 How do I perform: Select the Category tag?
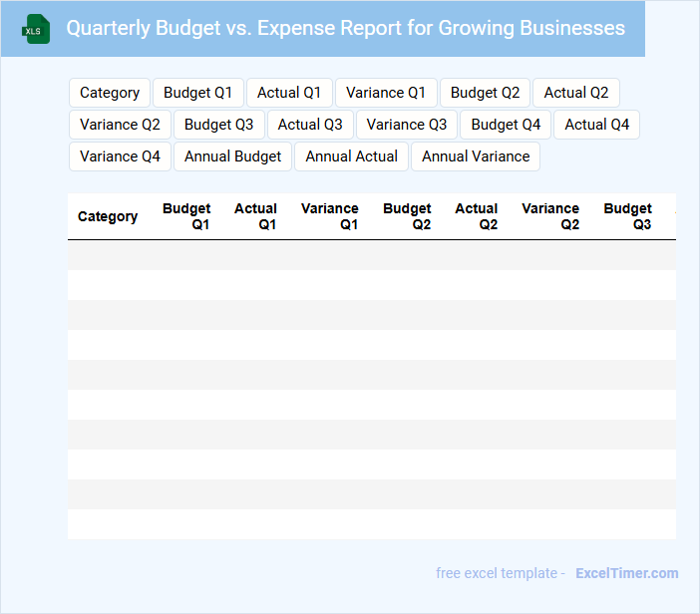coord(110,93)
